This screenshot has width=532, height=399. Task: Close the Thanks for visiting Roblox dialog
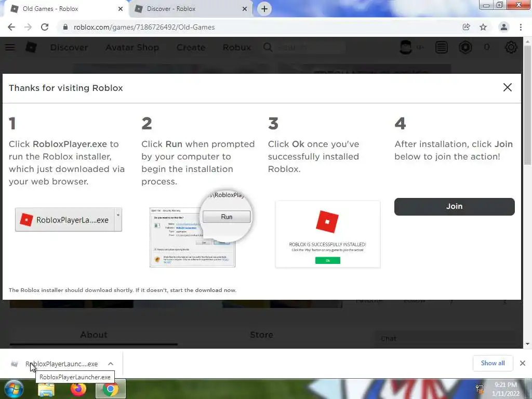point(507,87)
